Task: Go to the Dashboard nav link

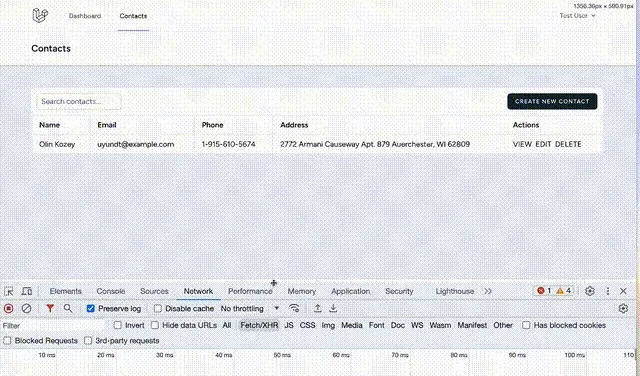Action: tap(85, 16)
